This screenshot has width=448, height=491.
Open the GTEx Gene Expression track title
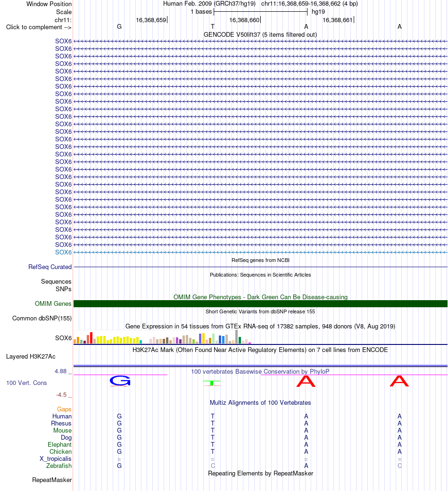click(x=260, y=326)
